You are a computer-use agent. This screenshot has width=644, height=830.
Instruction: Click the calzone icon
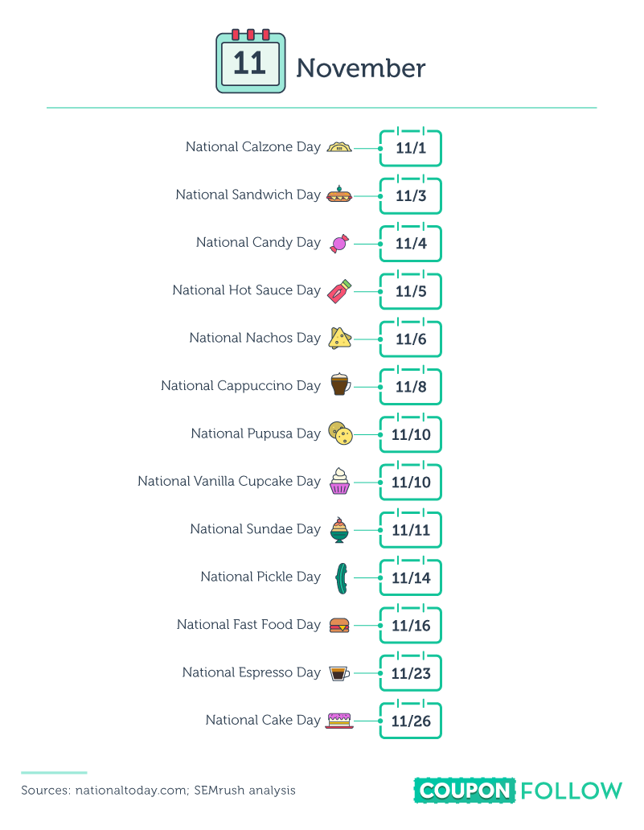pos(339,147)
